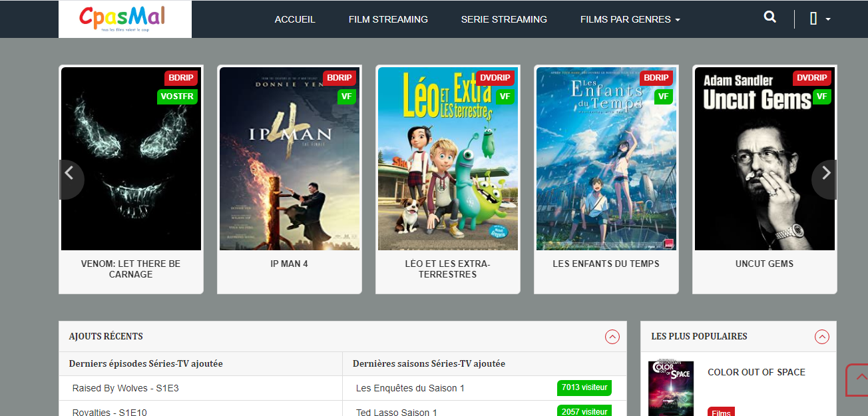
Task: Show next slide with right carousel arrow
Action: pyautogui.click(x=825, y=180)
